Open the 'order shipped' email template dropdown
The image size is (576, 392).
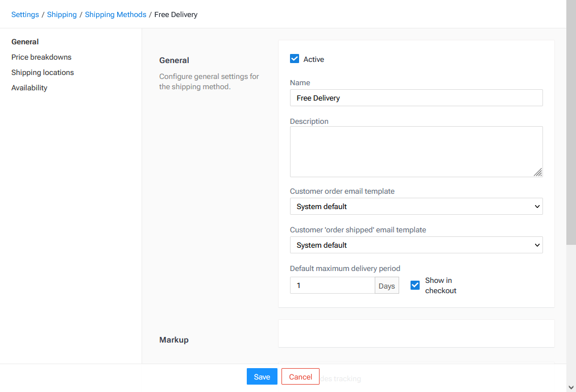click(x=416, y=245)
